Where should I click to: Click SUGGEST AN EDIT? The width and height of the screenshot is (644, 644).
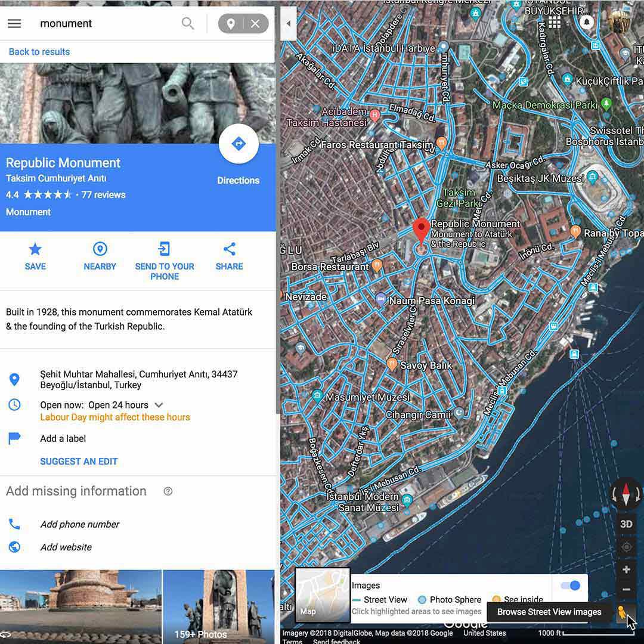point(79,462)
